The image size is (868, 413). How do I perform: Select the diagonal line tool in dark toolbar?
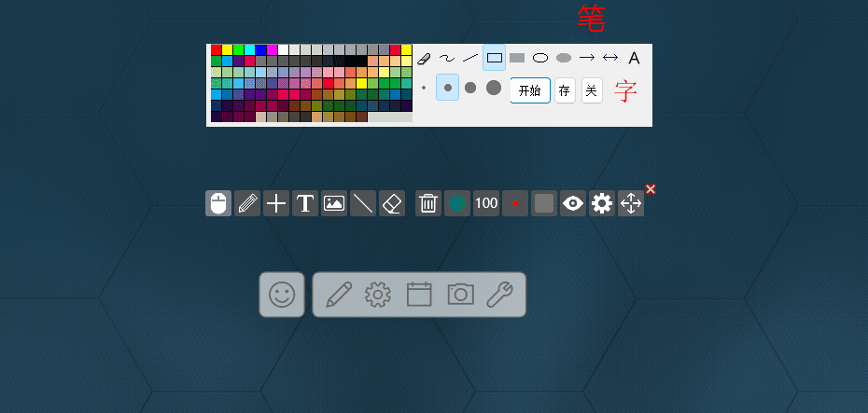pyautogui.click(x=363, y=203)
